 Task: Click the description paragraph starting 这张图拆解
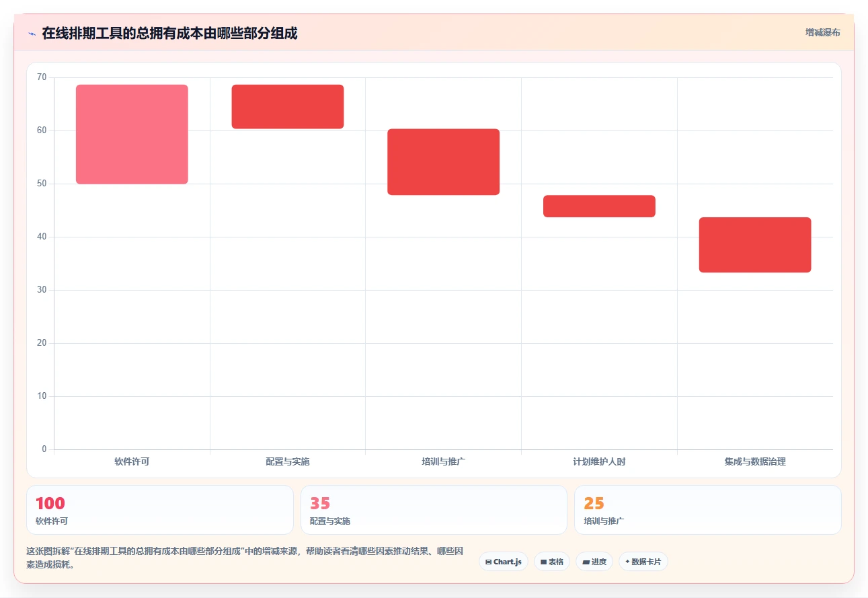245,558
